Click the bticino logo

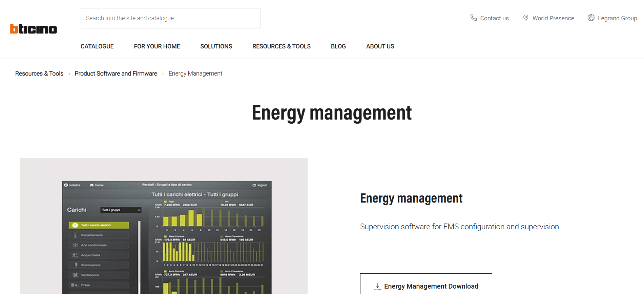[x=34, y=29]
